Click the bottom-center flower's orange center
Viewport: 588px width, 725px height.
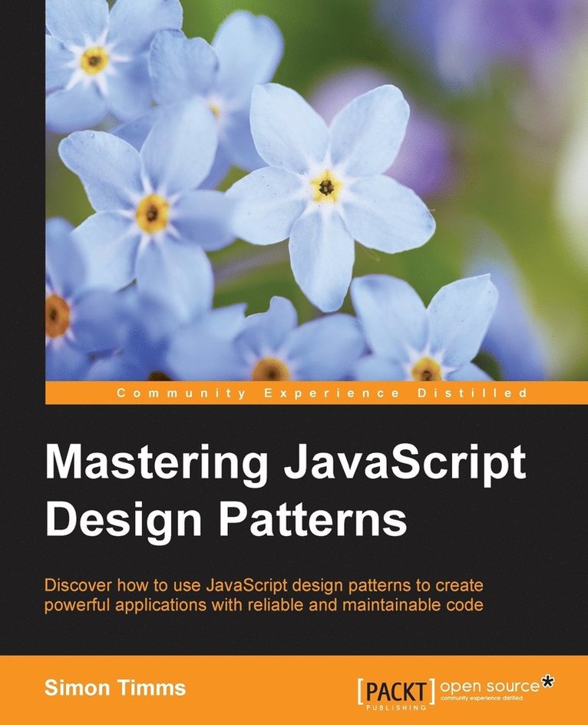pyautogui.click(x=271, y=370)
